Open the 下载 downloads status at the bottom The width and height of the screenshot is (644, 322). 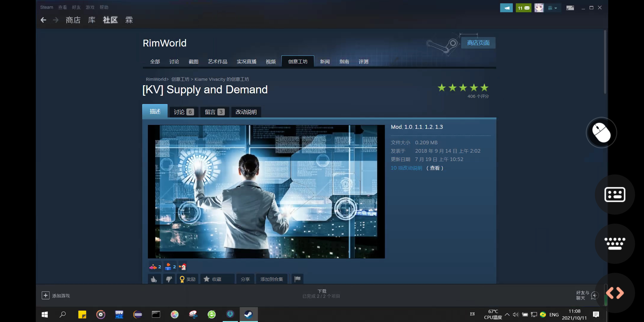coord(321,294)
